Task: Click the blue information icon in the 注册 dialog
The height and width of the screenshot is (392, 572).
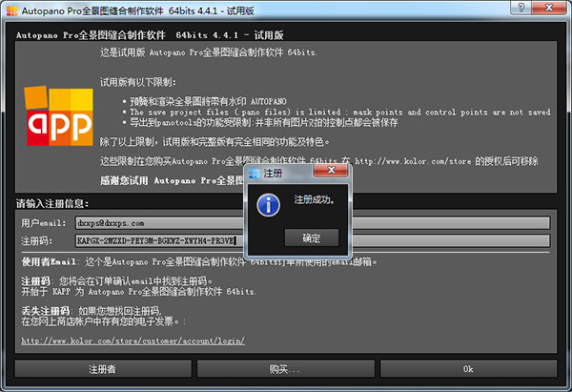Action: (x=268, y=205)
